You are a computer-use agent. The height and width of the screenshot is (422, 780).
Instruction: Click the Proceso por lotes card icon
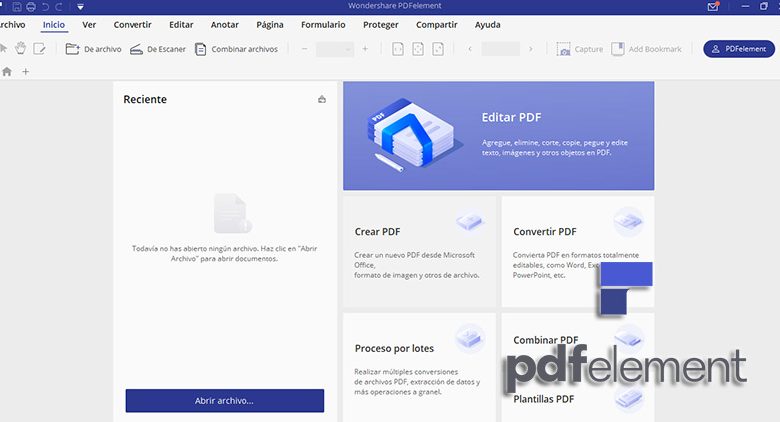click(470, 338)
